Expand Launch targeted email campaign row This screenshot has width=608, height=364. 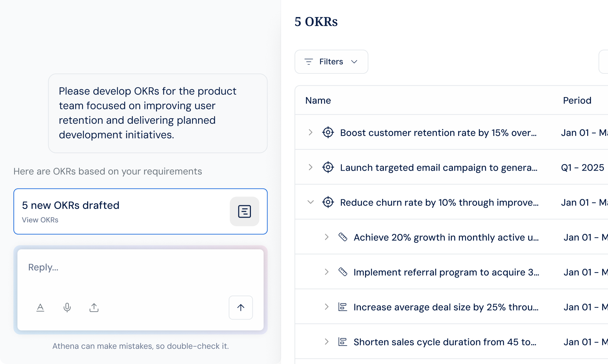[311, 167]
